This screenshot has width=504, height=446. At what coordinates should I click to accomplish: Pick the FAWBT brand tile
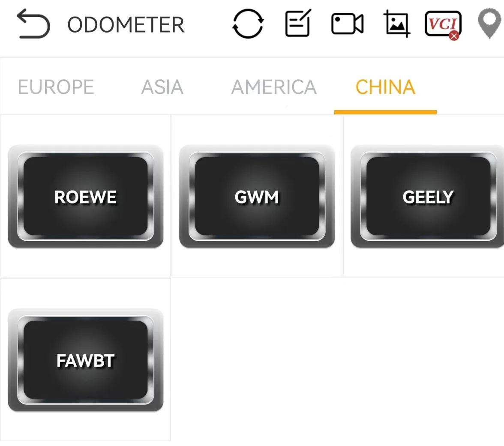tap(86, 360)
